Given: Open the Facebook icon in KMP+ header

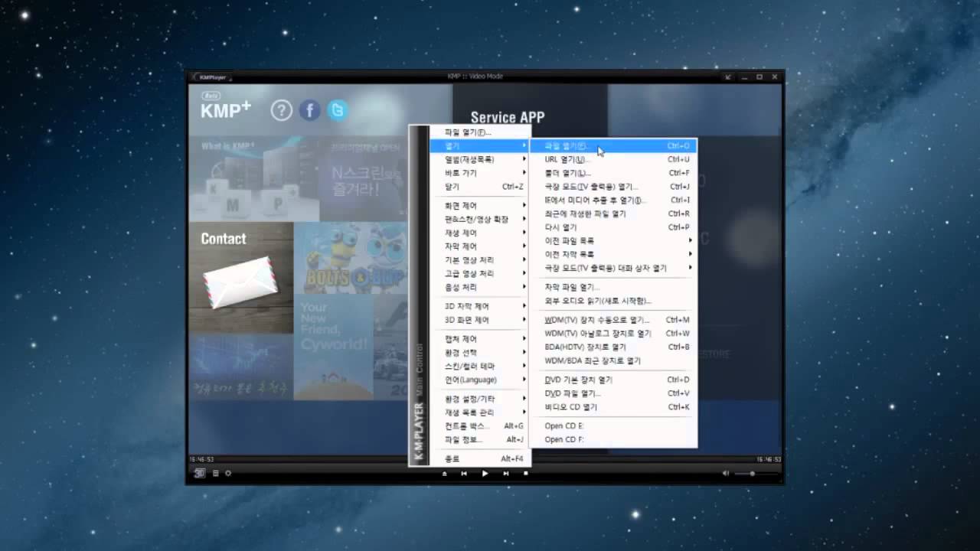Looking at the screenshot, I should pyautogui.click(x=309, y=111).
